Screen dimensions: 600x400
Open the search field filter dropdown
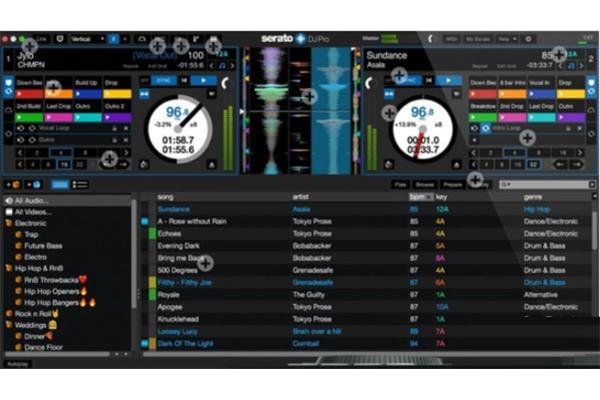506,184
